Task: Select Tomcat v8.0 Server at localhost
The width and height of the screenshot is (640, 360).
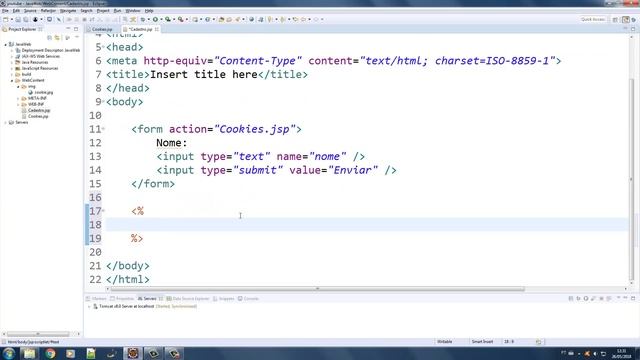Action: coord(127,306)
